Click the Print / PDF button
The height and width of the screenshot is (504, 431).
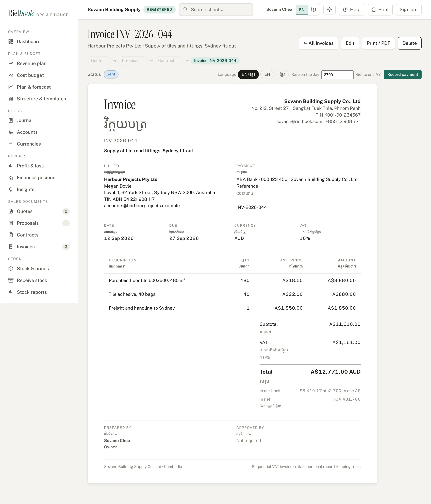click(x=378, y=43)
